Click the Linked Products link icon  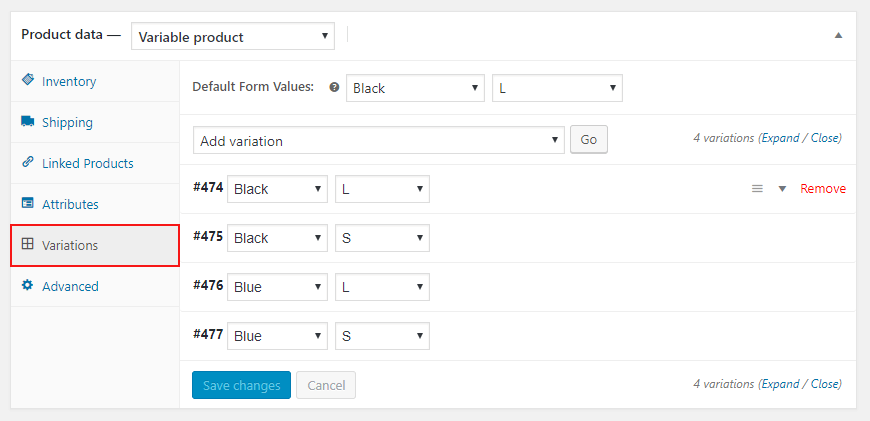coord(28,163)
